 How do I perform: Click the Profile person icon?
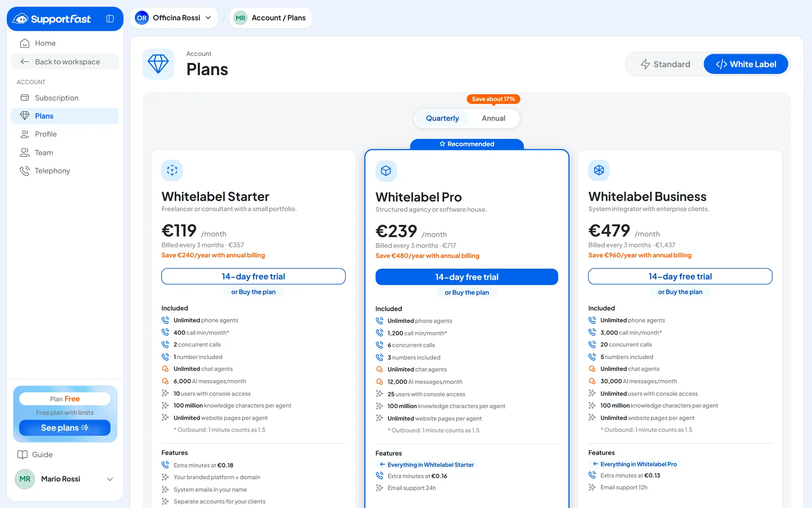[25, 134]
